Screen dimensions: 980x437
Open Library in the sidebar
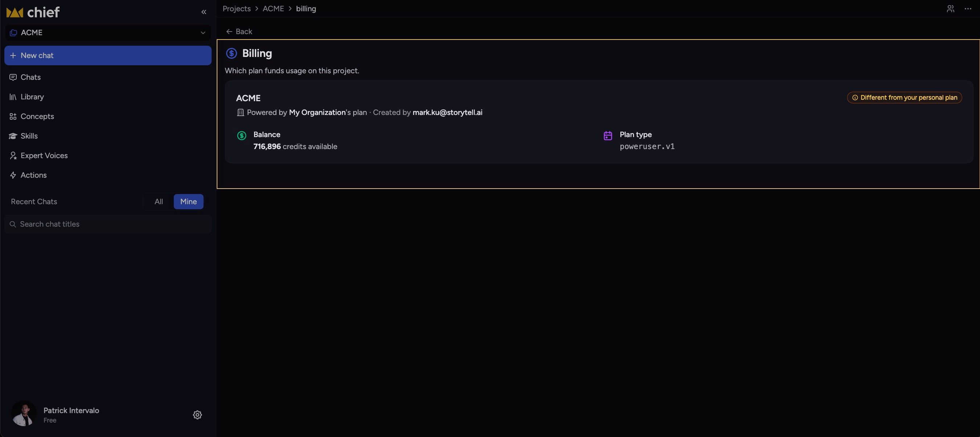pyautogui.click(x=32, y=97)
